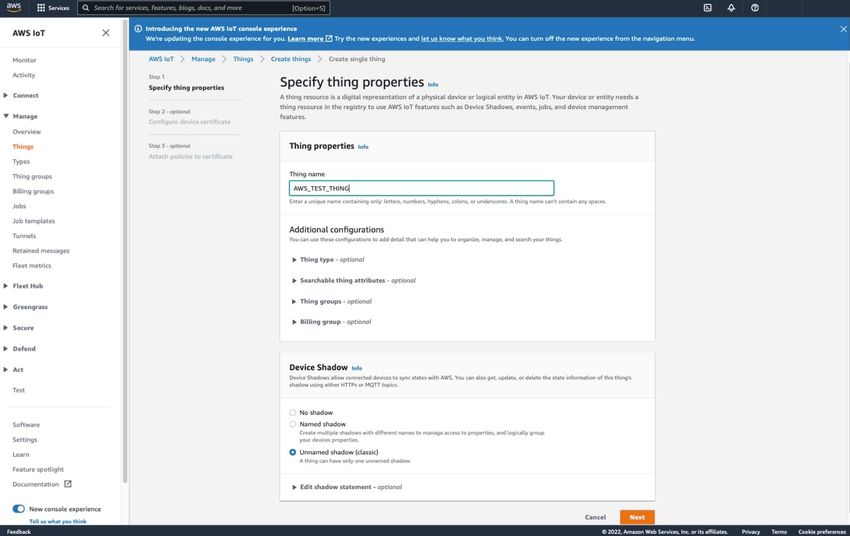Open the sidebar Thing groups item
The height and width of the screenshot is (536, 850).
coord(33,177)
